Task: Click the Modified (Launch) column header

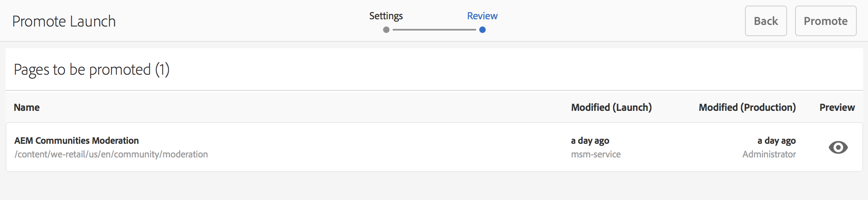Action: 611,107
